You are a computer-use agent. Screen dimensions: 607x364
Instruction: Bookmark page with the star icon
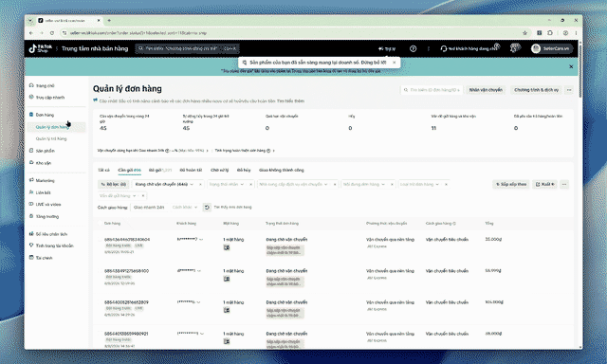(x=524, y=33)
